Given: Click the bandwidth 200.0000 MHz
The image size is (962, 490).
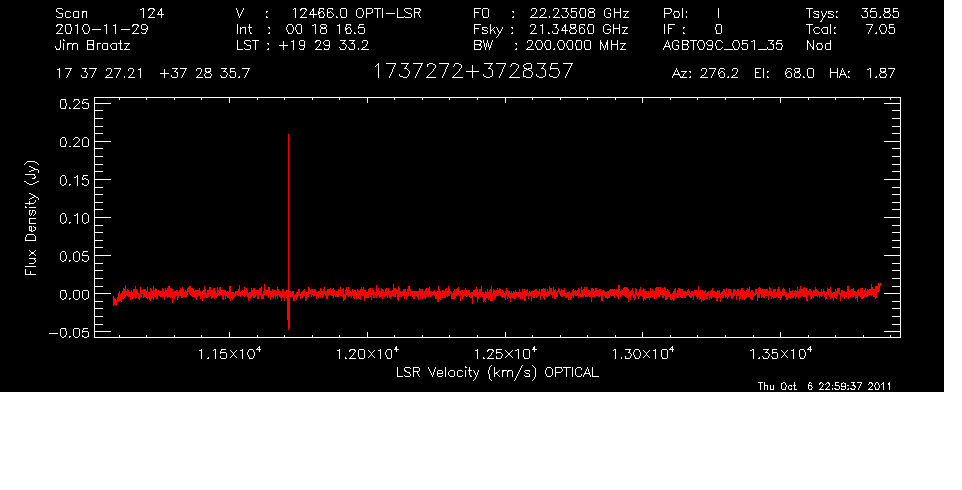Looking at the screenshot, I should [x=575, y=46].
